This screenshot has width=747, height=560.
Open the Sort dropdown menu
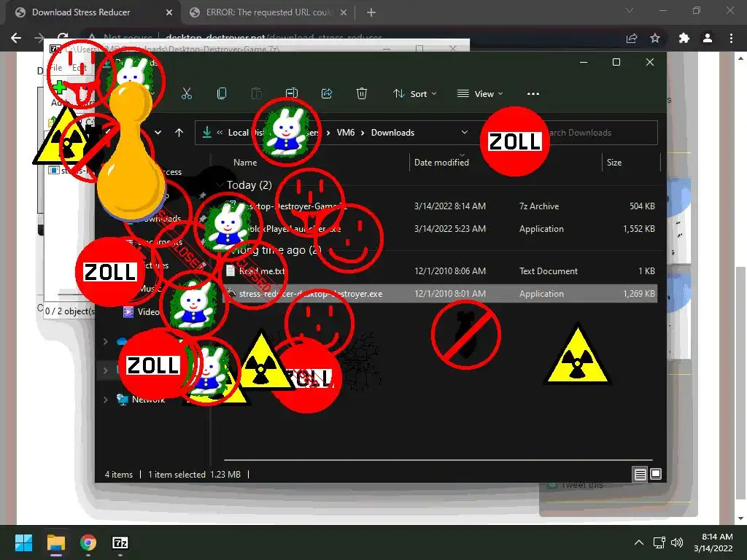(x=414, y=94)
